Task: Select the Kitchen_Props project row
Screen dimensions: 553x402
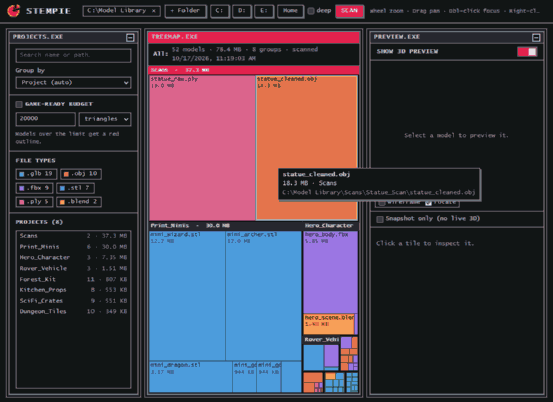Action: pos(73,290)
